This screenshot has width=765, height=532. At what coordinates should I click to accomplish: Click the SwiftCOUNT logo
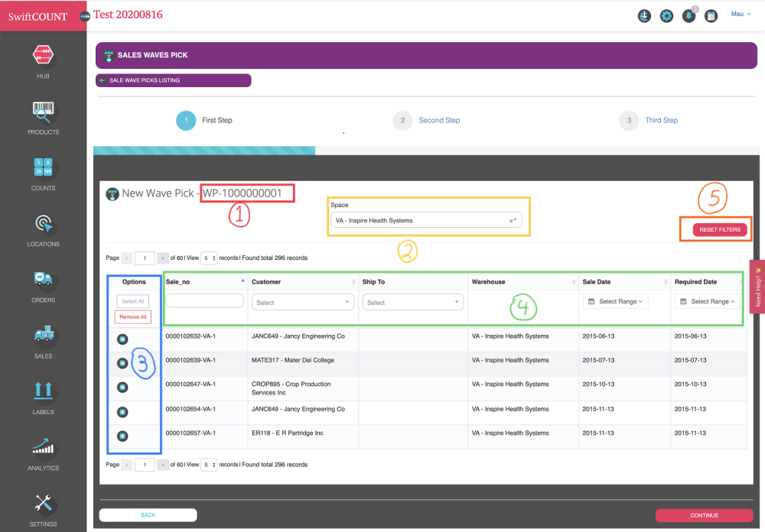coord(37,17)
